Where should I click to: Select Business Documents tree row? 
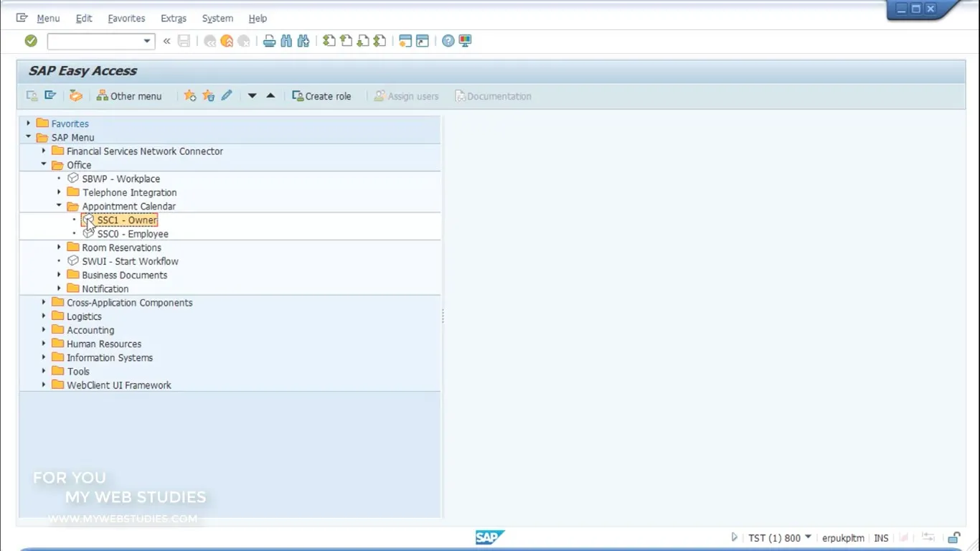124,275
